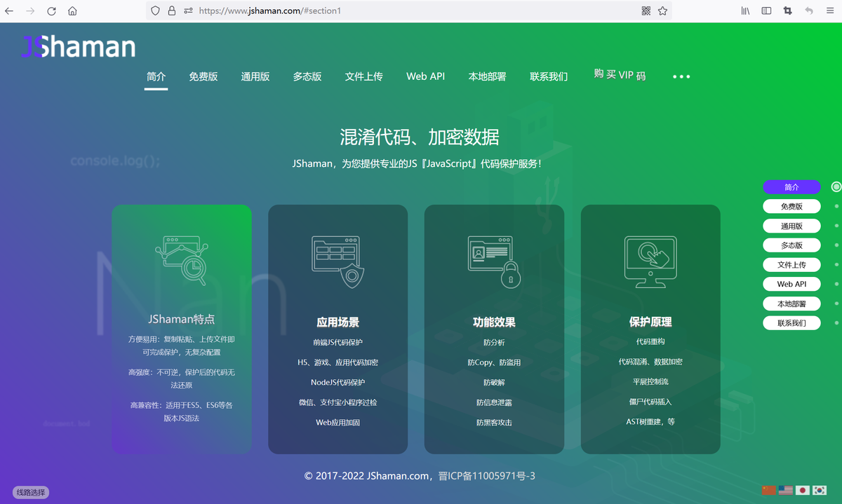Click the ID card padlock icon above 功能效果
Image resolution: width=842 pixels, height=504 pixels.
[x=494, y=261]
